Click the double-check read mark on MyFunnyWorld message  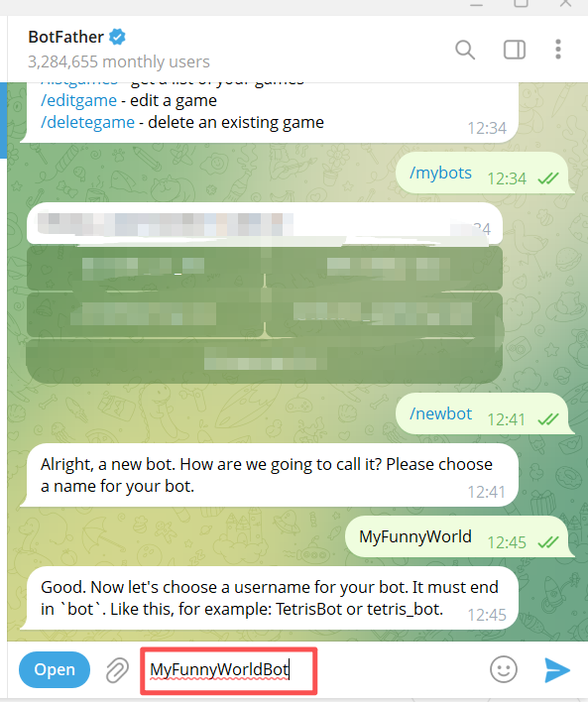pyautogui.click(x=548, y=542)
